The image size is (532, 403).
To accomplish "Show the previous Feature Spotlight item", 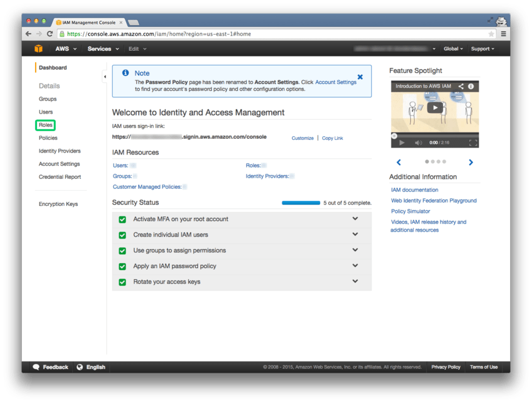I will [398, 163].
